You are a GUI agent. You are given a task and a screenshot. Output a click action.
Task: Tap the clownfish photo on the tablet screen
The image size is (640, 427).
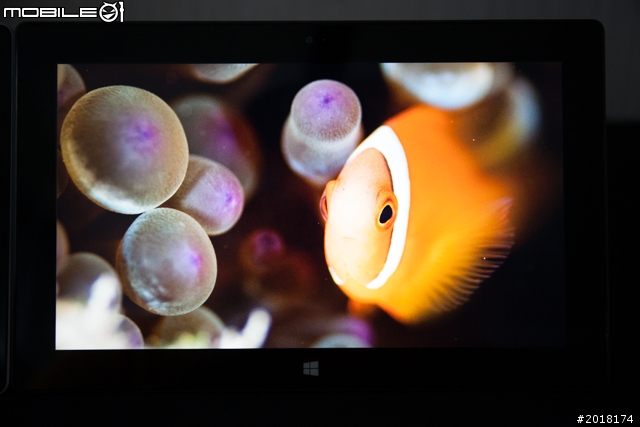309,206
